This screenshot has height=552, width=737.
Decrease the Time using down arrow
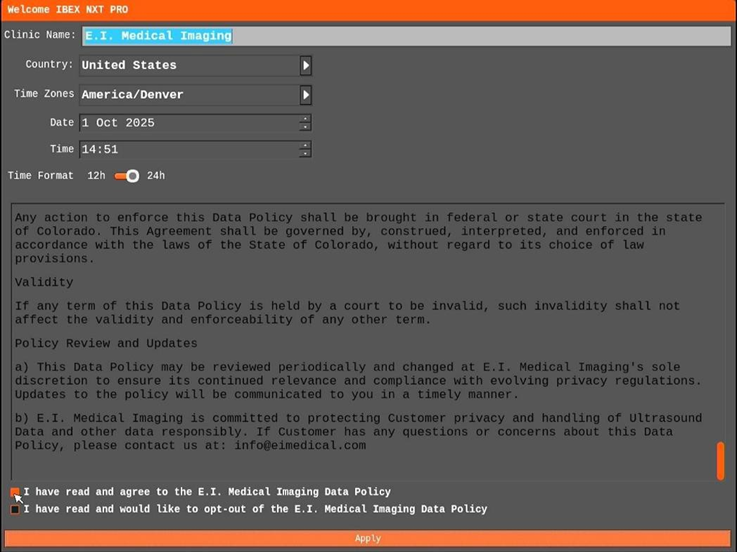[305, 153]
